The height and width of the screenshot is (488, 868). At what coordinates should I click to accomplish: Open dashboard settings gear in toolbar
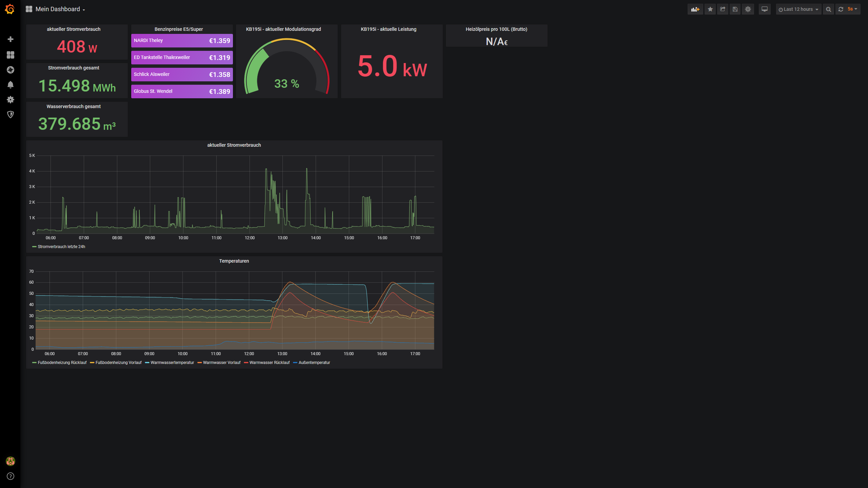748,9
